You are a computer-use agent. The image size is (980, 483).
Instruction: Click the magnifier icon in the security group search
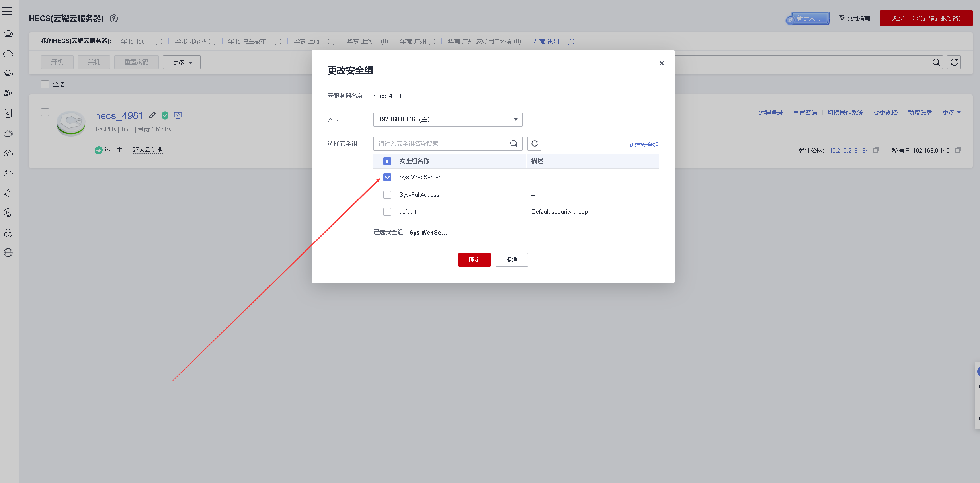click(514, 143)
